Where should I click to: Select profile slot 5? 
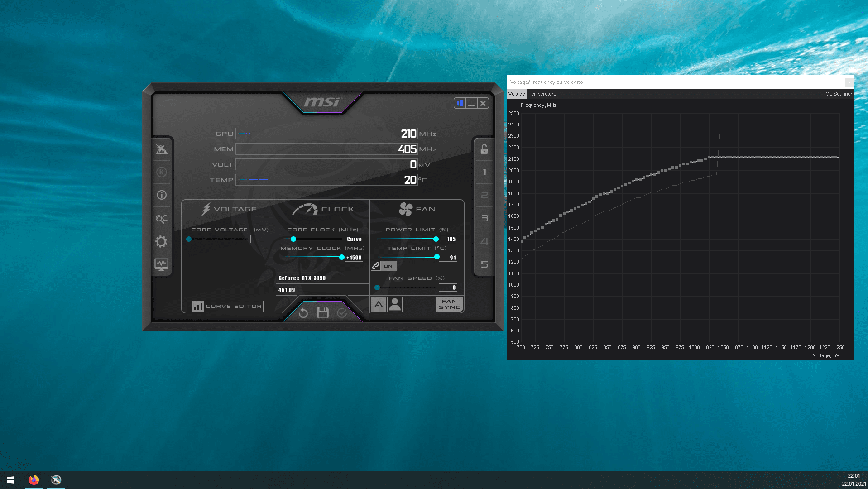[484, 264]
